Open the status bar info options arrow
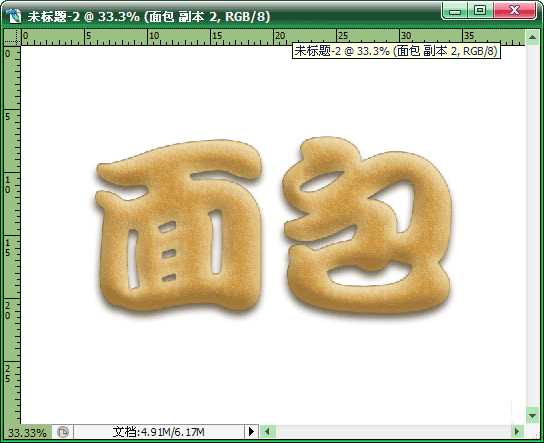544x443 pixels. click(x=252, y=432)
